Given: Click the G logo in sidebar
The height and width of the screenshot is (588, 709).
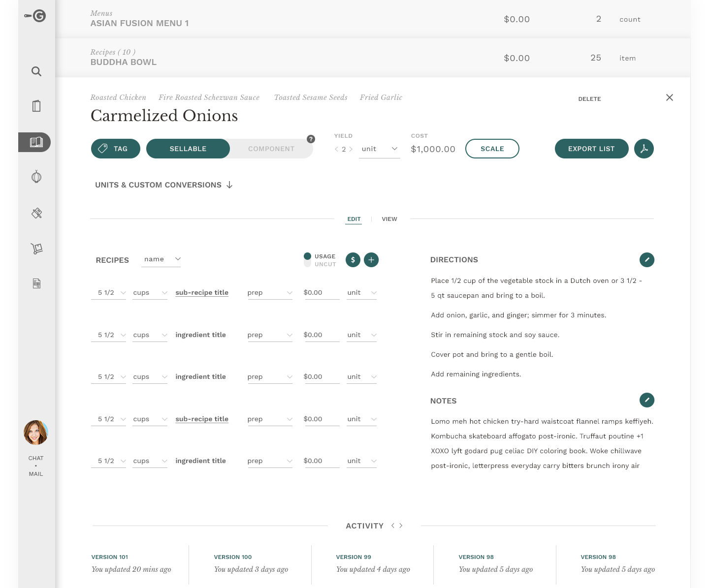Looking at the screenshot, I should click(35, 16).
